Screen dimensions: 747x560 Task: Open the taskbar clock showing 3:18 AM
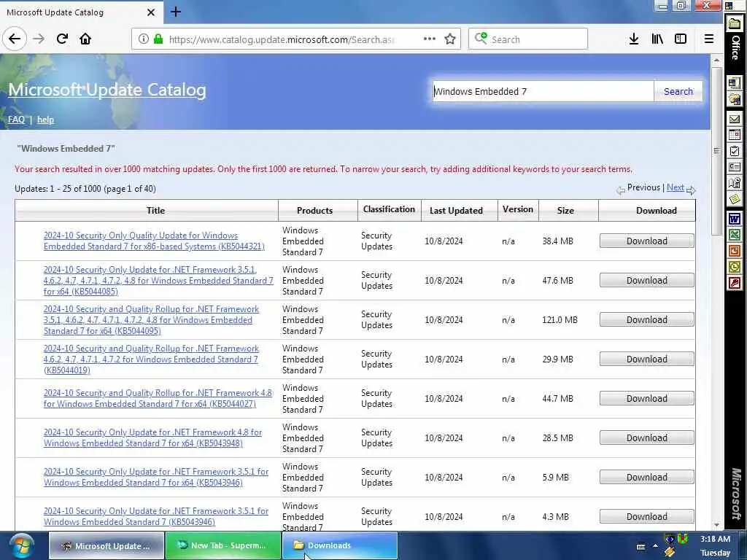point(715,545)
